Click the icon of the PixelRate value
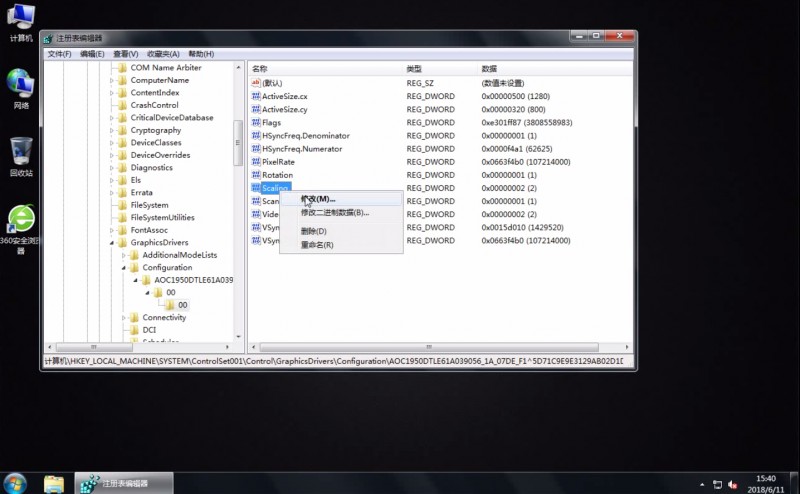This screenshot has width=800, height=494. click(x=256, y=162)
